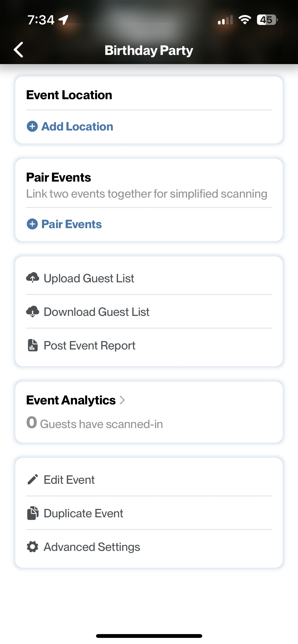This screenshot has width=298, height=644.
Task: Open Post Event Report
Action: coord(149,345)
